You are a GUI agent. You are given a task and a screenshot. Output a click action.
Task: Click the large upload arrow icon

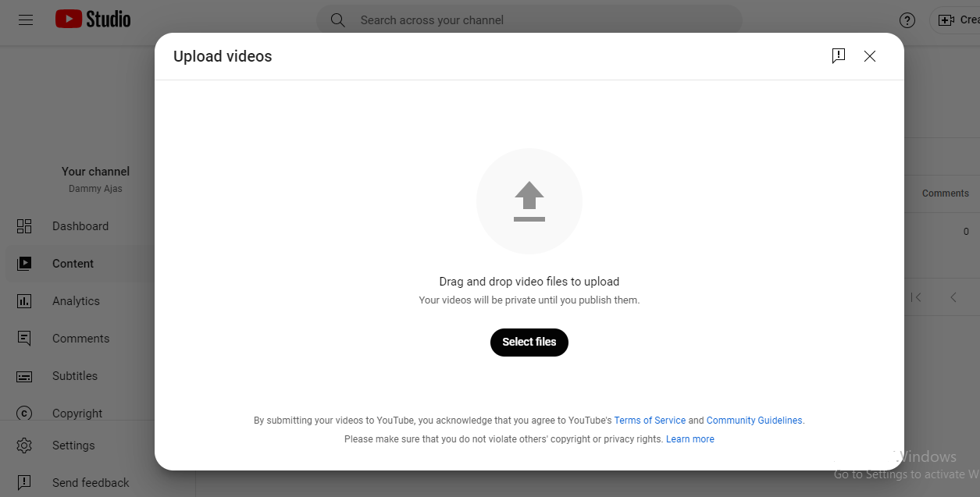point(529,201)
